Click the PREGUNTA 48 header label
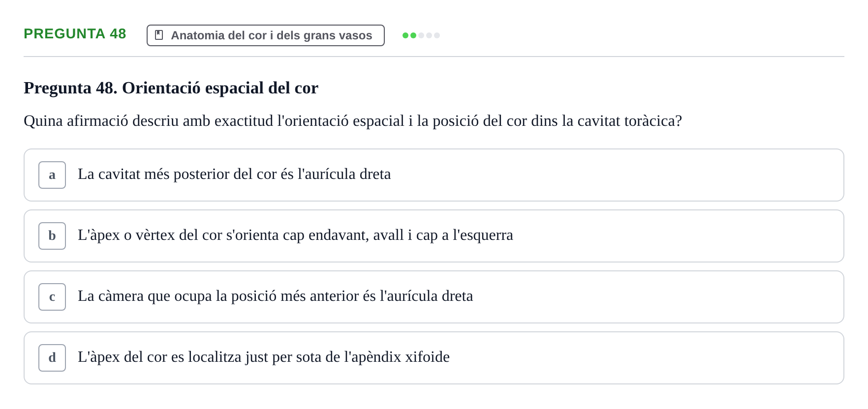This screenshot has width=868, height=409. [x=75, y=33]
